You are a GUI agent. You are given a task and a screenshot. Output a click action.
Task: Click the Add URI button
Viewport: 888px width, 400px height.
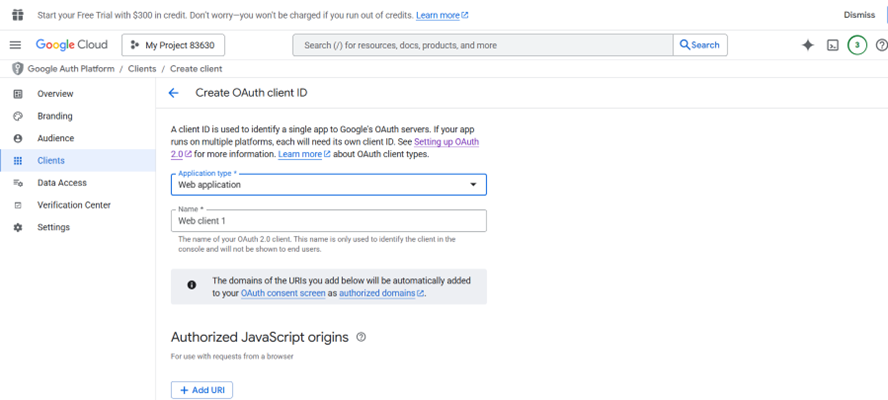tap(202, 390)
